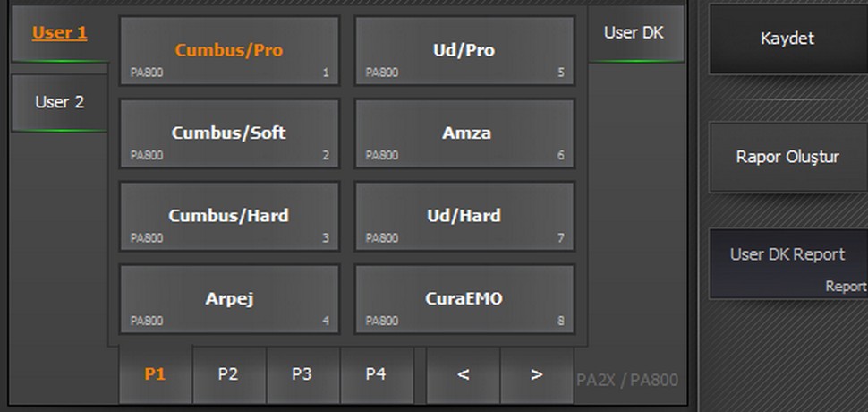
Task: Select the Amza preset slot
Action: coord(464,133)
